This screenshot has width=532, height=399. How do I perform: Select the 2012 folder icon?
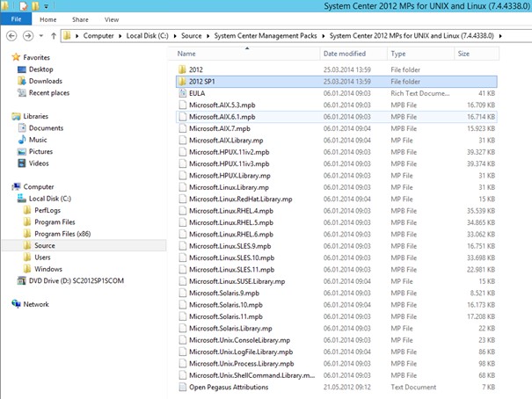[x=182, y=69]
